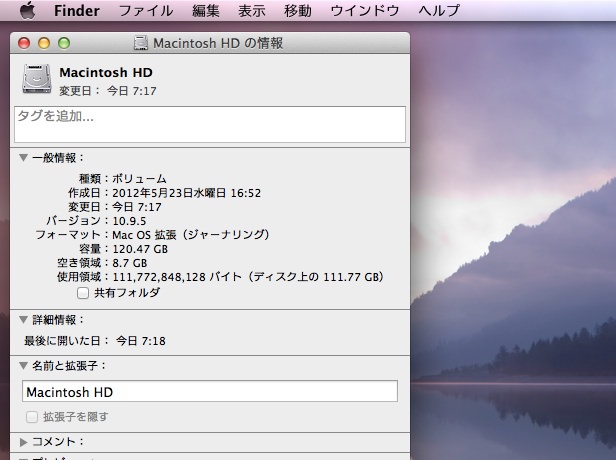Open the 編集 menu
Screen dimensions: 616x460
(x=205, y=11)
